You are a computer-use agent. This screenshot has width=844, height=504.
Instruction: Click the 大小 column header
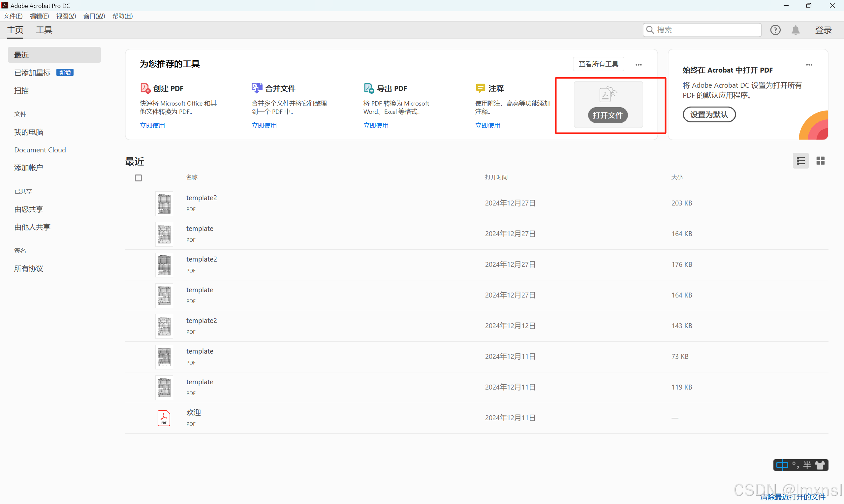677,177
